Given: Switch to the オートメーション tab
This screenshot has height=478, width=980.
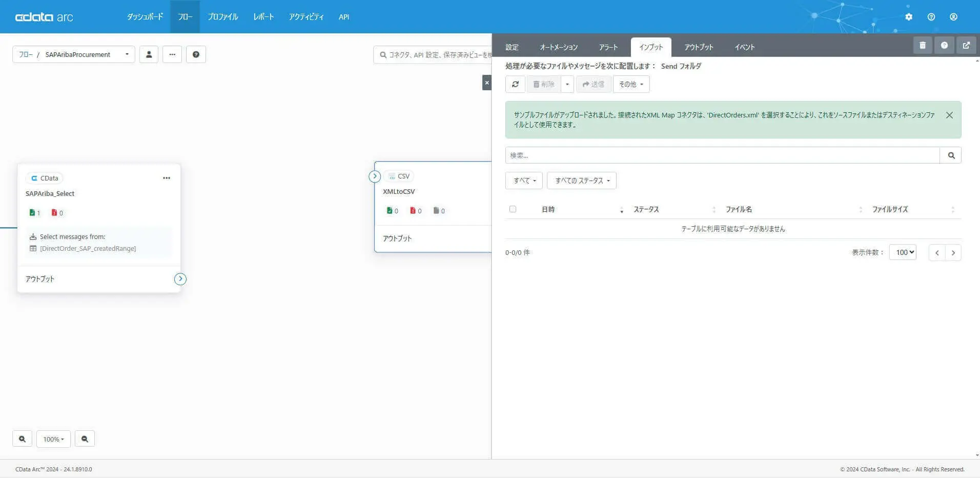Looking at the screenshot, I should [559, 47].
